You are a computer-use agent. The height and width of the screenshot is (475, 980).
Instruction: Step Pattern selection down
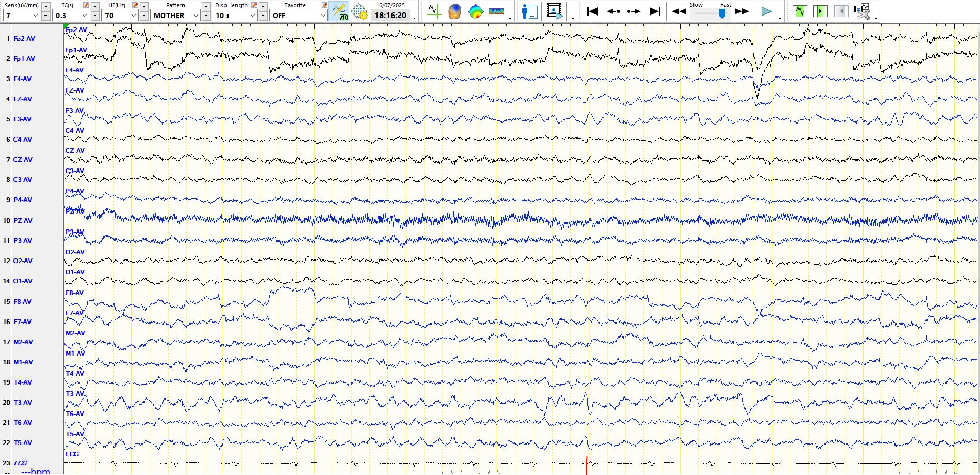click(x=206, y=16)
